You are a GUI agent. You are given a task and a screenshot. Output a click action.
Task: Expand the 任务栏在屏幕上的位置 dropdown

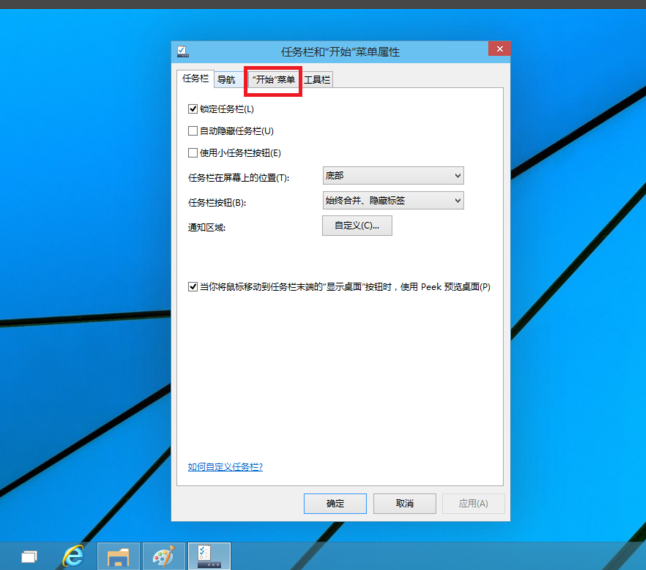tap(393, 176)
